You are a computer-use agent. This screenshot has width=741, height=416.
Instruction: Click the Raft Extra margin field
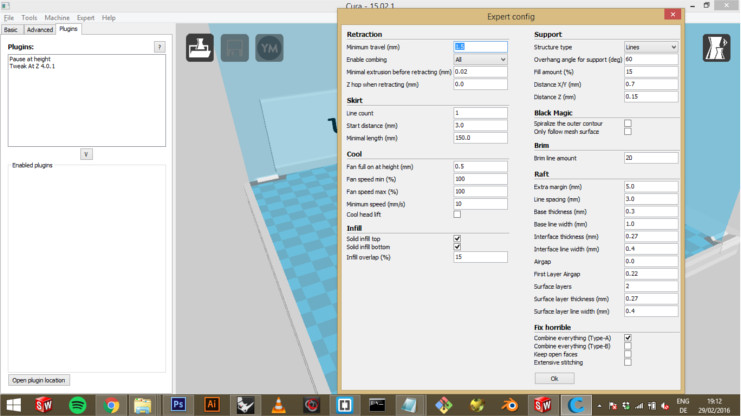click(651, 187)
